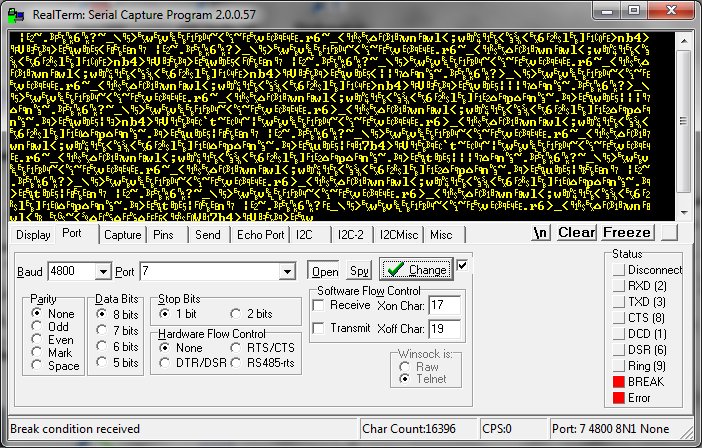Viewport: 702px width, 448px height.
Task: Open the Send tab
Action: pos(208,235)
